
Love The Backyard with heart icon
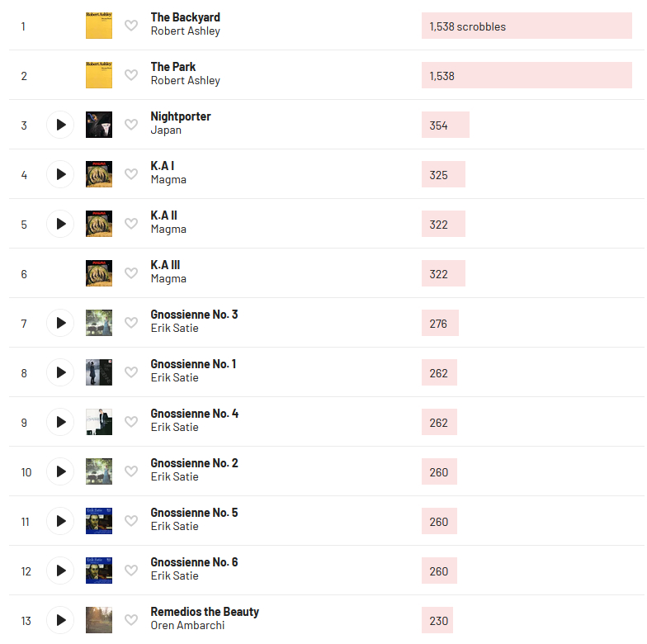point(131,26)
